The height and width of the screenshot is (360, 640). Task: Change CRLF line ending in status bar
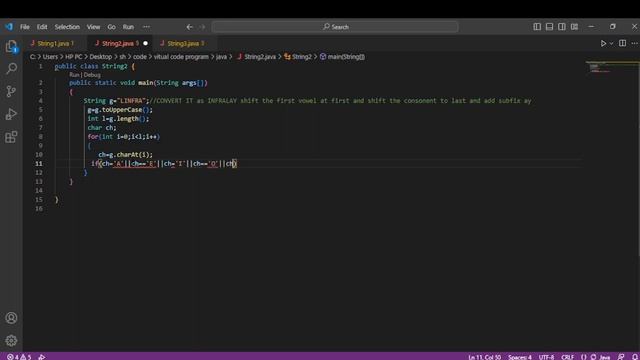coord(567,357)
